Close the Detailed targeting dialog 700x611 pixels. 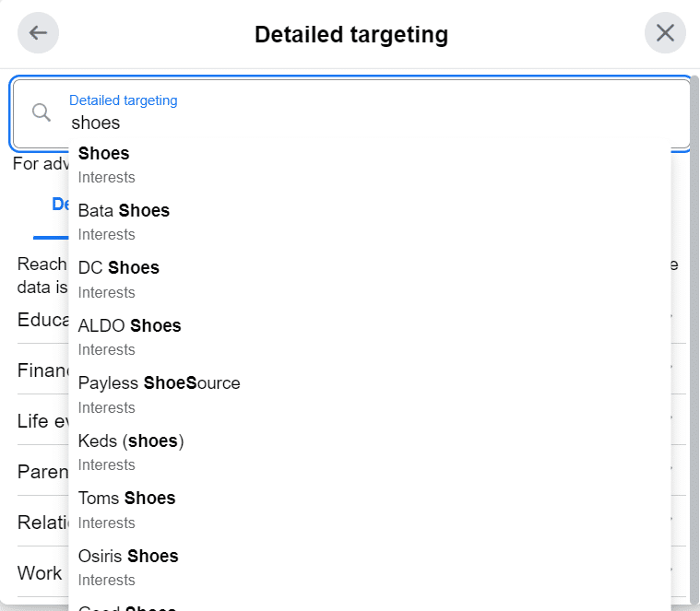click(665, 33)
